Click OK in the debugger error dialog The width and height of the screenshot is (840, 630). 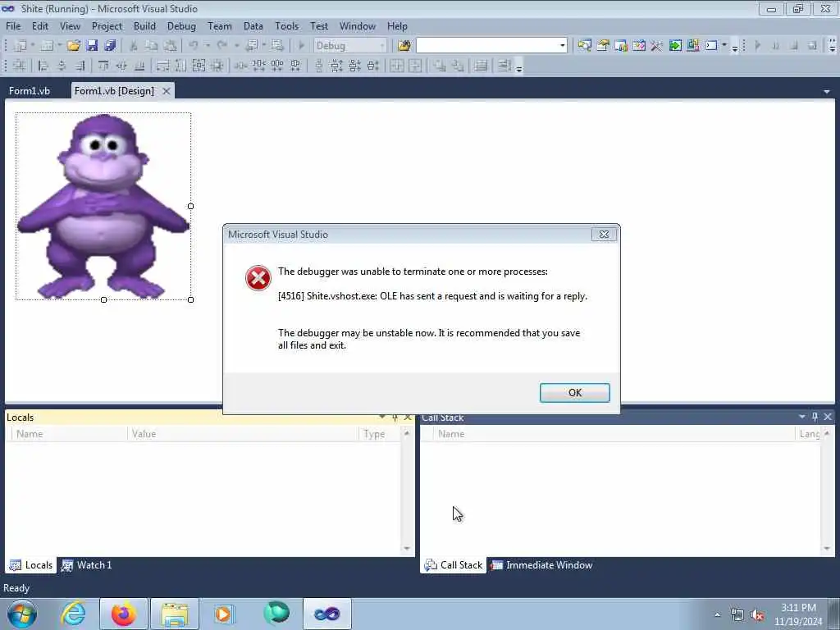pyautogui.click(x=575, y=393)
